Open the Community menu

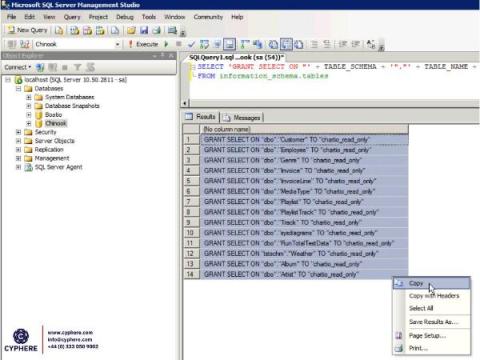pos(208,17)
